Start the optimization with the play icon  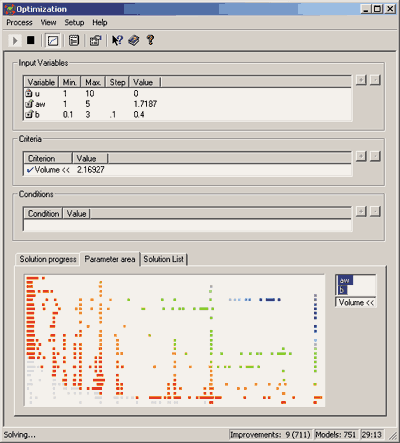point(15,41)
